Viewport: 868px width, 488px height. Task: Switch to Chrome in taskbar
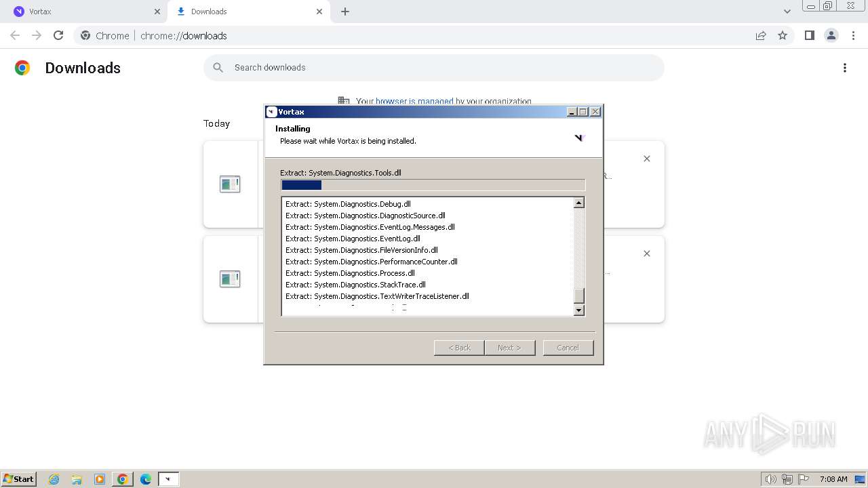point(123,479)
